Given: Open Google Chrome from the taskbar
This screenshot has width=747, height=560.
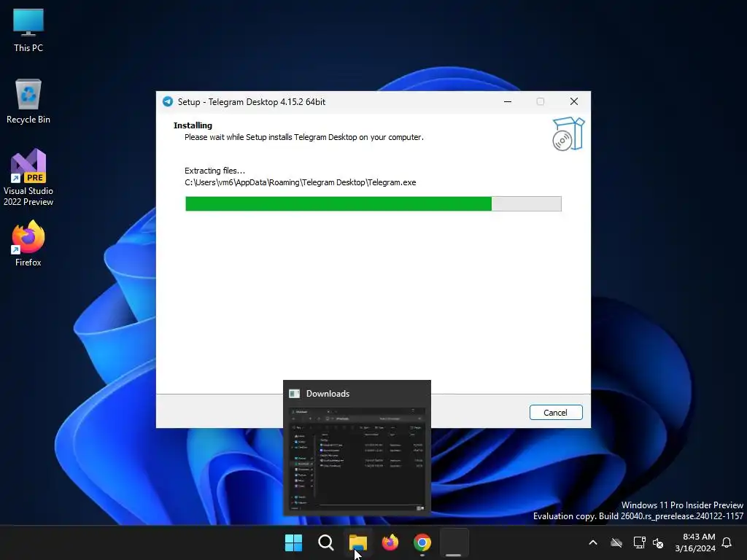Looking at the screenshot, I should (x=422, y=542).
